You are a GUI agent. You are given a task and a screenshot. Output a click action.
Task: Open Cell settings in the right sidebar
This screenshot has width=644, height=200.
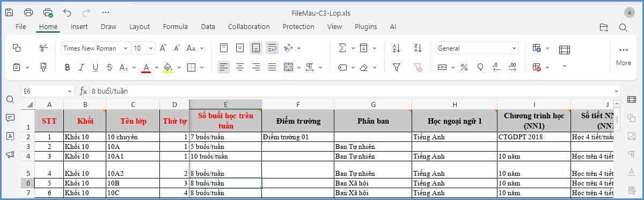[632, 99]
